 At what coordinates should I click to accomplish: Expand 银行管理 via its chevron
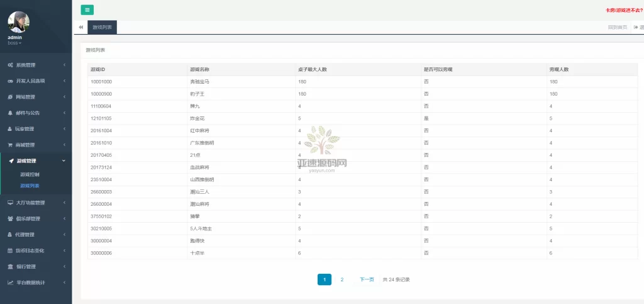click(x=65, y=267)
